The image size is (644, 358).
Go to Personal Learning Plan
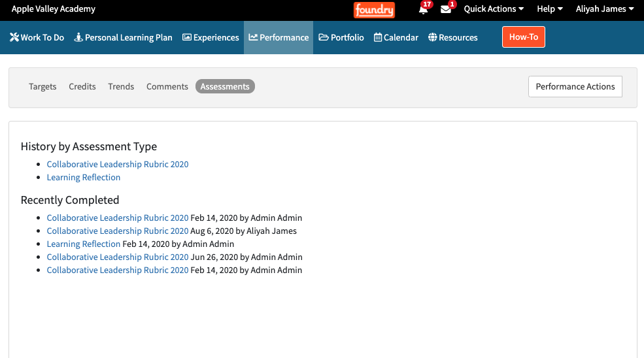(x=123, y=37)
